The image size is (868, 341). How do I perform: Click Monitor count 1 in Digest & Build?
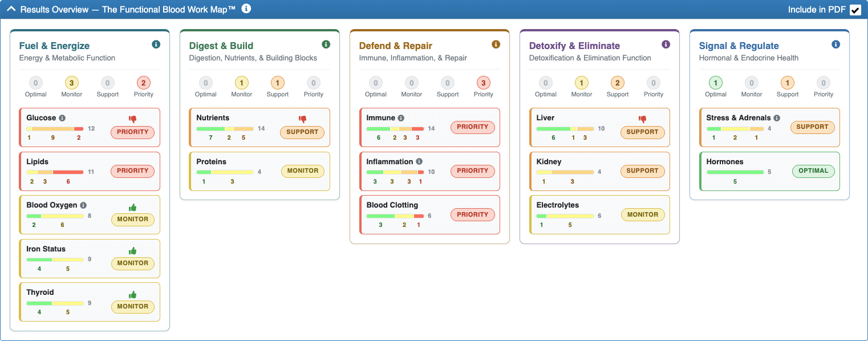coord(242,83)
